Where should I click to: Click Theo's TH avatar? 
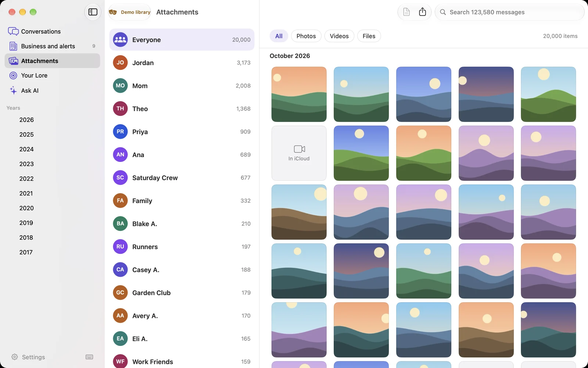[120, 109]
